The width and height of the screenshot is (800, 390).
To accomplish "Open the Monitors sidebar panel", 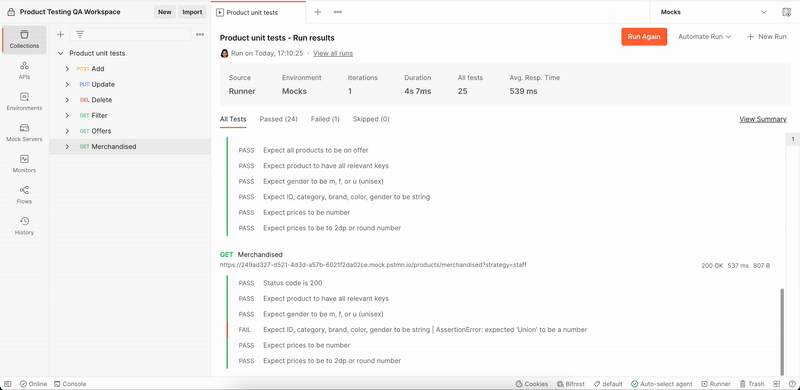I will click(x=24, y=164).
